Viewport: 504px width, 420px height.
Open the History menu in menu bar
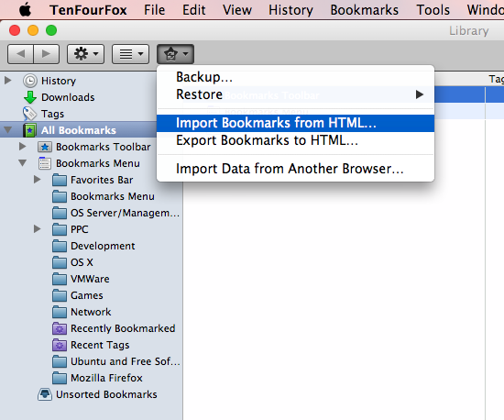[x=290, y=10]
